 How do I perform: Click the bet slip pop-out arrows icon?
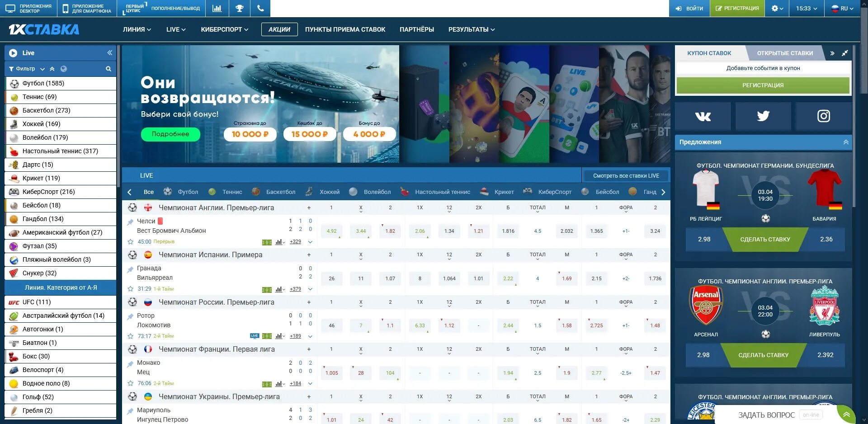point(844,53)
